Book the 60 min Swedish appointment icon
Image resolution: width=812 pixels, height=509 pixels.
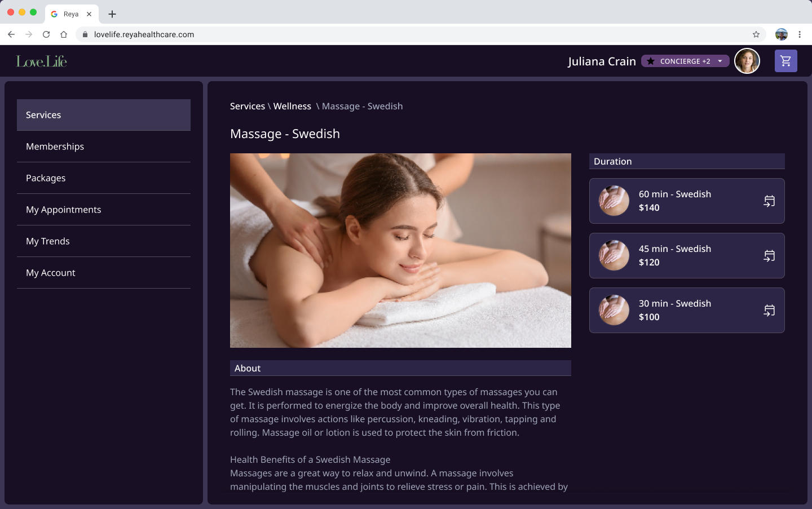pyautogui.click(x=769, y=201)
